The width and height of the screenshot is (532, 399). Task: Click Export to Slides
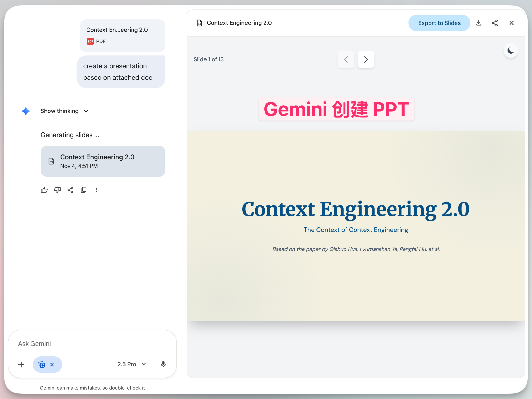pyautogui.click(x=439, y=23)
